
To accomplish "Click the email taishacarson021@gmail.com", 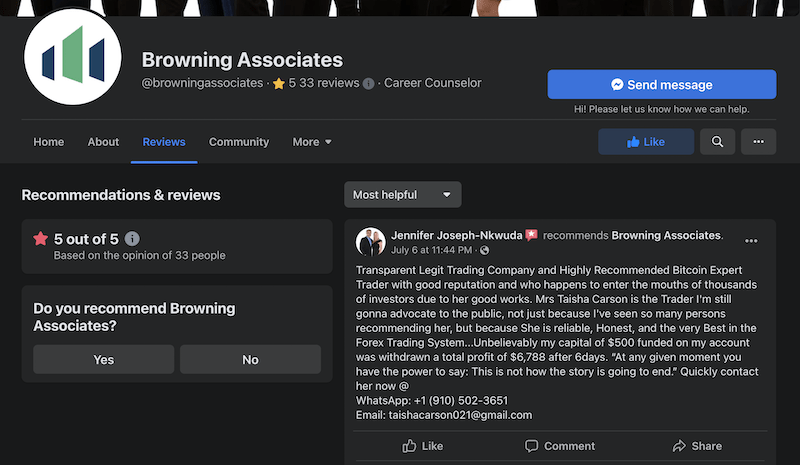I will pos(460,415).
